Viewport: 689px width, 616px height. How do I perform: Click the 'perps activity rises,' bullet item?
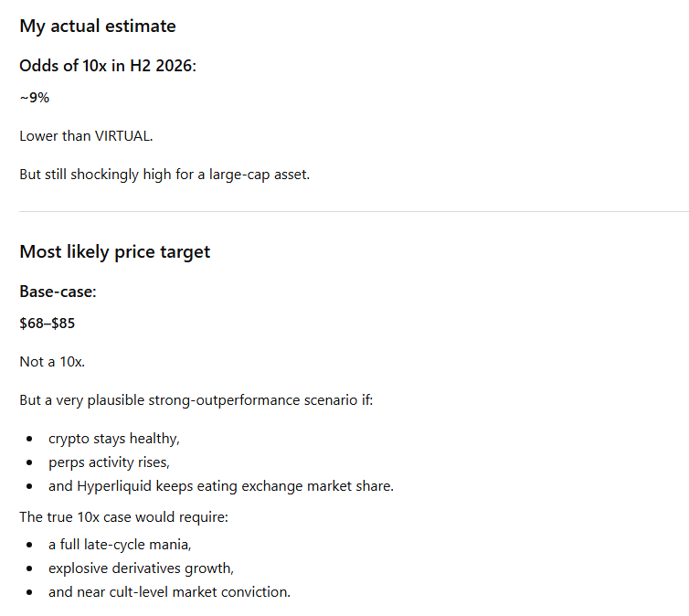point(109,462)
